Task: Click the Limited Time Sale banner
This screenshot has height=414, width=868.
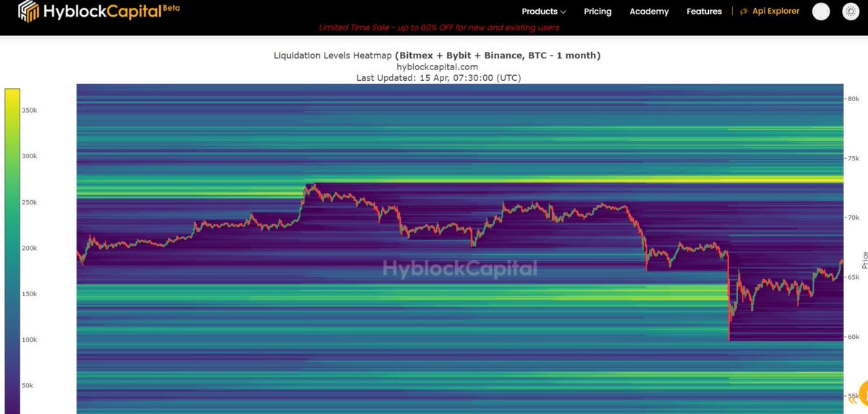Action: click(x=439, y=27)
